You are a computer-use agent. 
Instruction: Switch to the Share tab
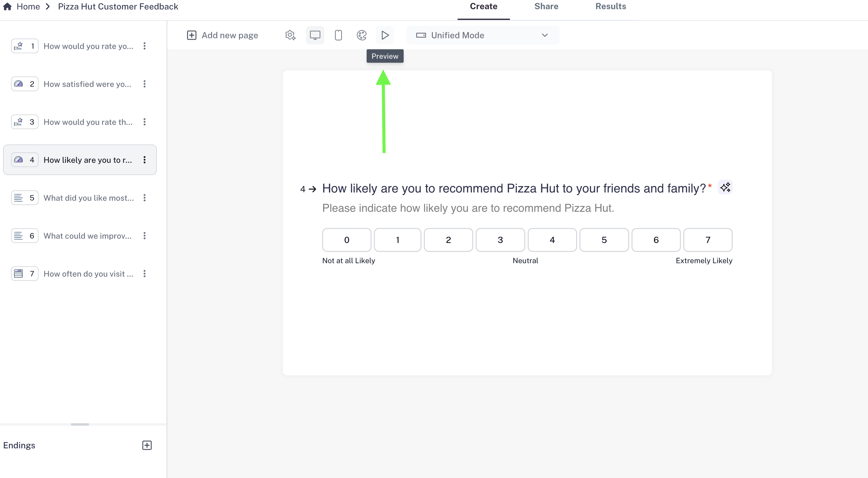546,6
